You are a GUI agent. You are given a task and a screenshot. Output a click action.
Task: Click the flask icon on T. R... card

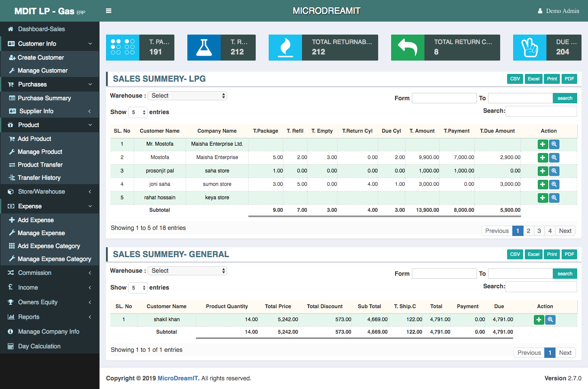coord(204,48)
